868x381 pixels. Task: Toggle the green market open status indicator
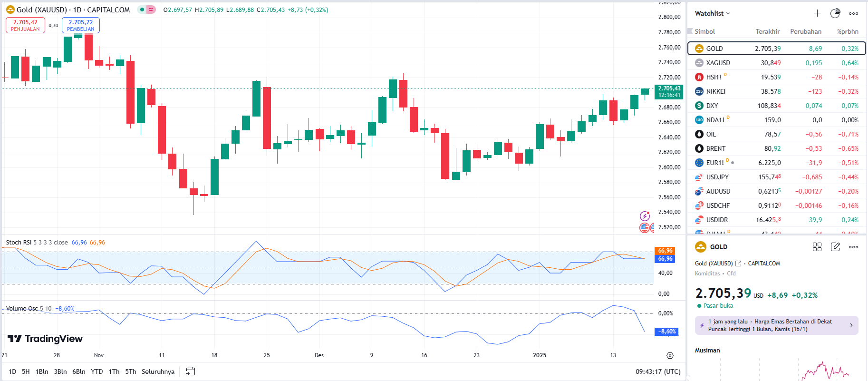(x=142, y=10)
